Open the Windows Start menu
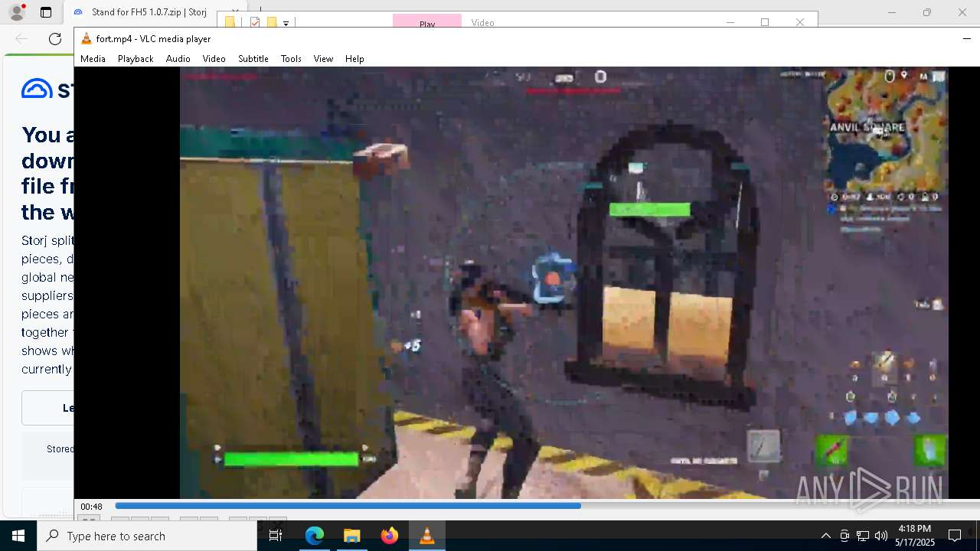The width and height of the screenshot is (980, 551). 18,536
